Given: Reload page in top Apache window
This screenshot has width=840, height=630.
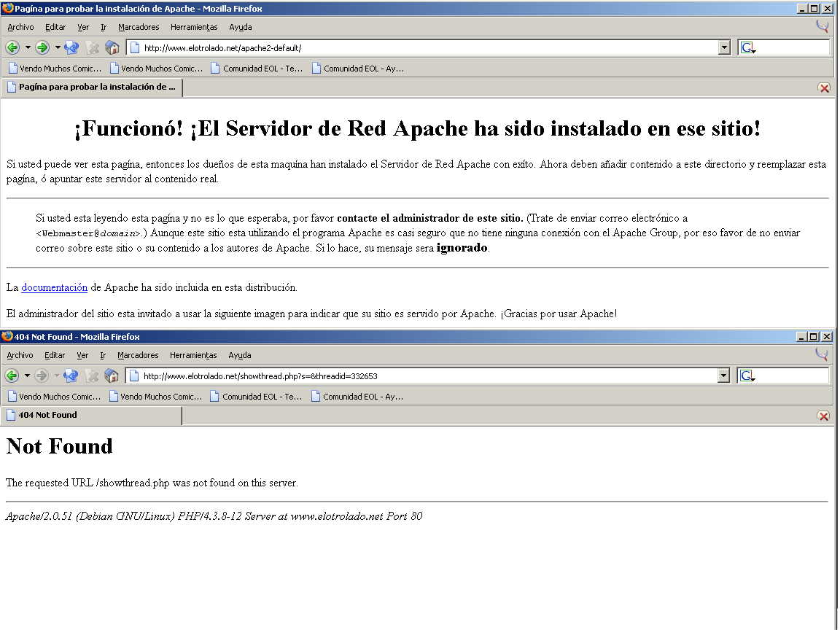Looking at the screenshot, I should click(71, 47).
